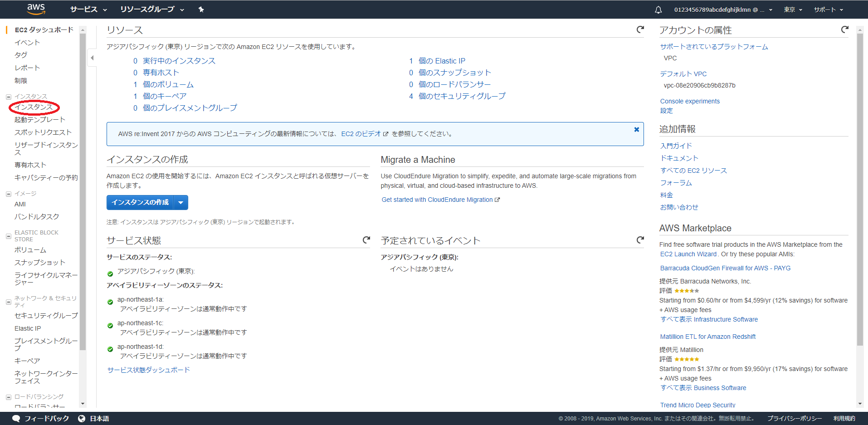The height and width of the screenshot is (425, 868).
Task: Refresh the 予定されているイベント section
Action: (640, 240)
